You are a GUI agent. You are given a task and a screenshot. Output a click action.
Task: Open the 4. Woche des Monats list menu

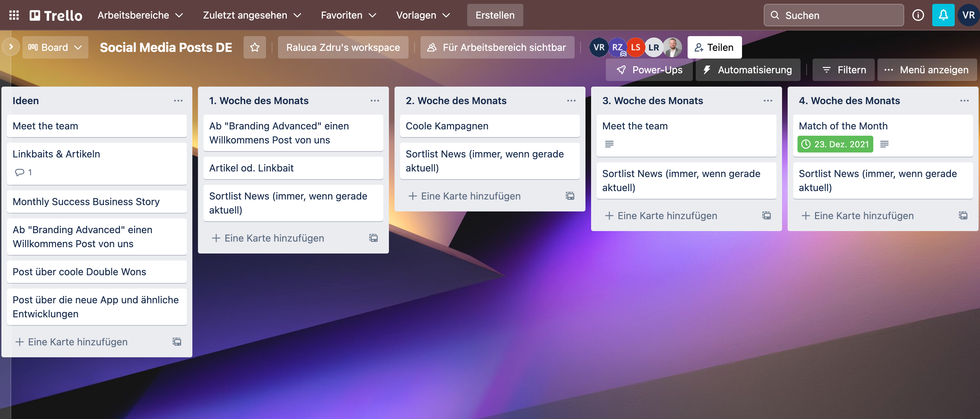(x=964, y=101)
